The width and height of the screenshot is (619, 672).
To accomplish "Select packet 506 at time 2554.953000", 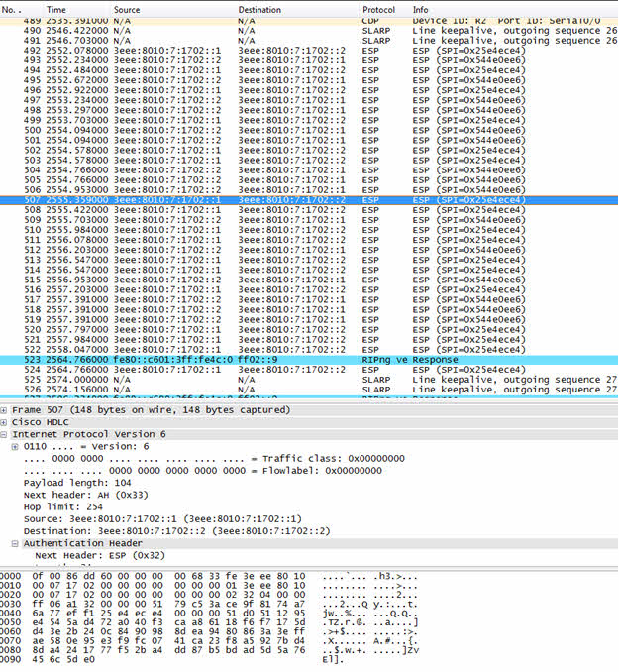I will pos(309,190).
